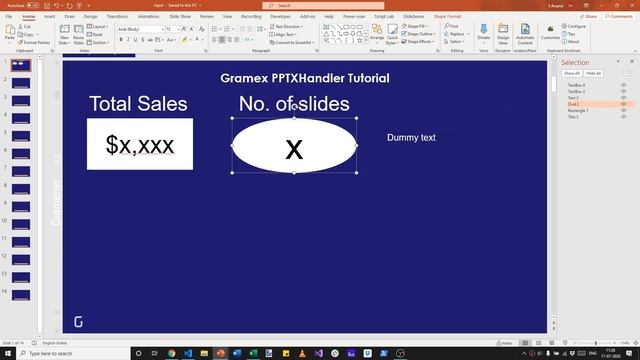Screen dimensions: 640x360
Task: Select slide 5 thumbnail
Action: coord(21,136)
